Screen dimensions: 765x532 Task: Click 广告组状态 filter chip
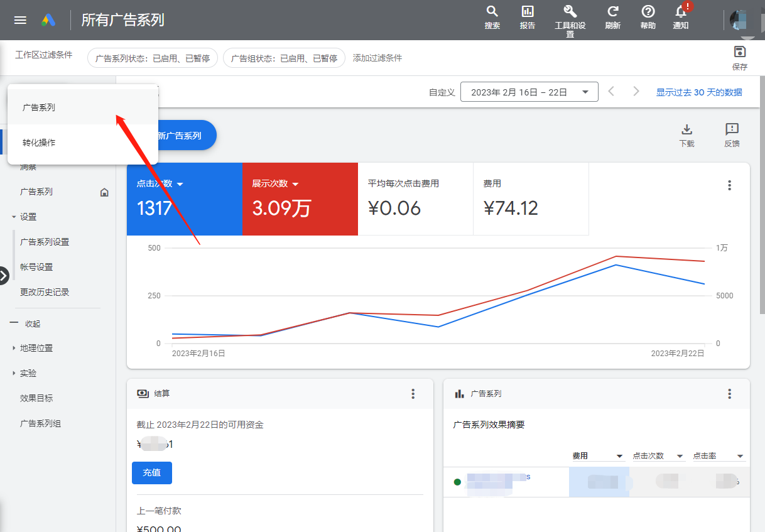(x=284, y=58)
